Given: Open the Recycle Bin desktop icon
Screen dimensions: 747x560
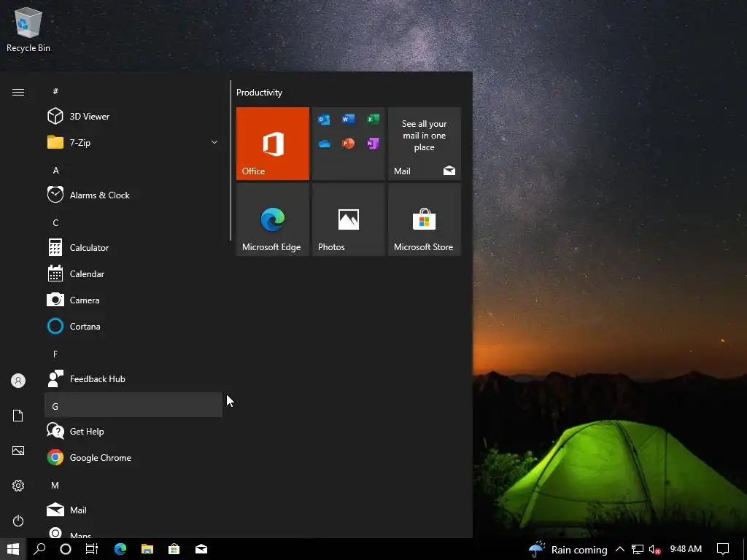Looking at the screenshot, I should click(x=28, y=29).
